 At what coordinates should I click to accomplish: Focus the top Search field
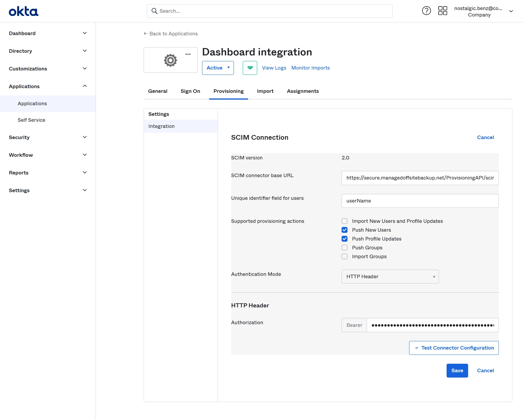[x=270, y=11]
